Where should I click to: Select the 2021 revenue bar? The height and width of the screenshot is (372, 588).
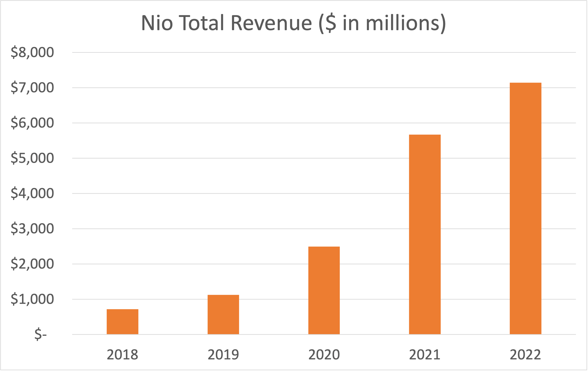[x=425, y=234]
